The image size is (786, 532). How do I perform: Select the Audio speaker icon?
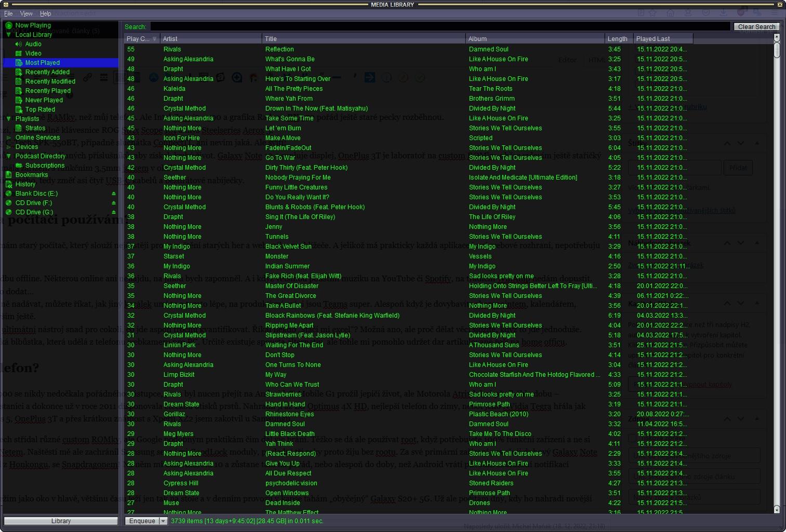(x=19, y=44)
